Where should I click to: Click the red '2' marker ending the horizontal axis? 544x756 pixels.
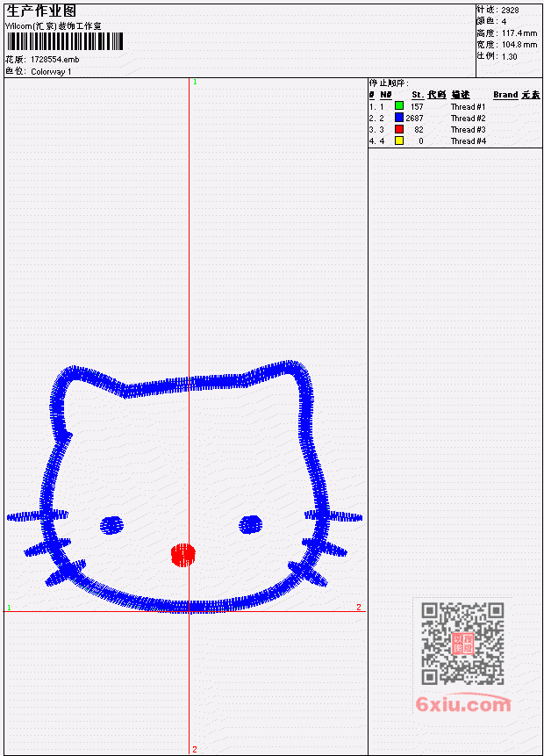359,607
